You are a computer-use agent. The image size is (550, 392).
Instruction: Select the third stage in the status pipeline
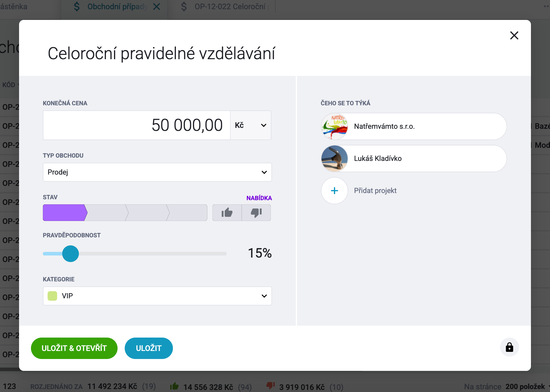[x=148, y=213]
